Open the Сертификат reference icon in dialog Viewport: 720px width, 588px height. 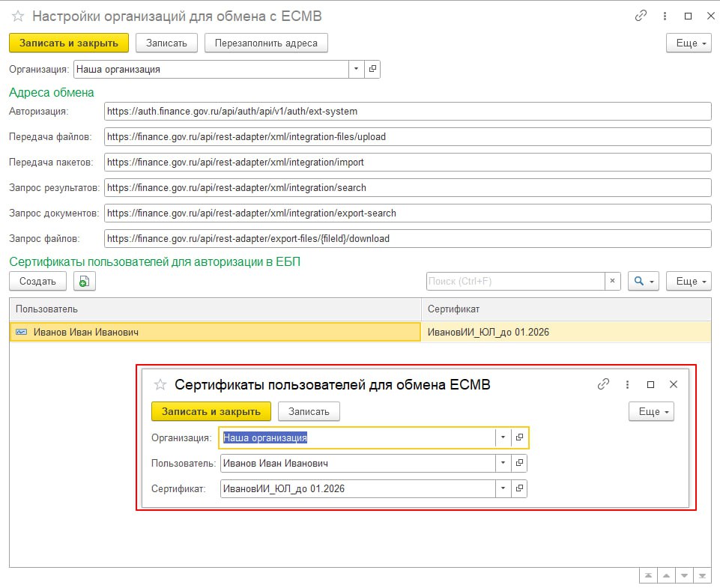click(x=519, y=488)
